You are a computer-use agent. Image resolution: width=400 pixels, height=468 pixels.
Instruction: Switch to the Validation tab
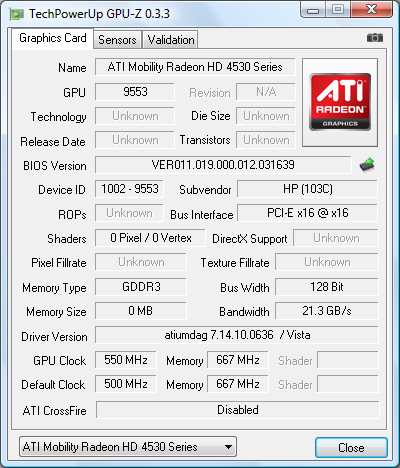click(x=171, y=40)
